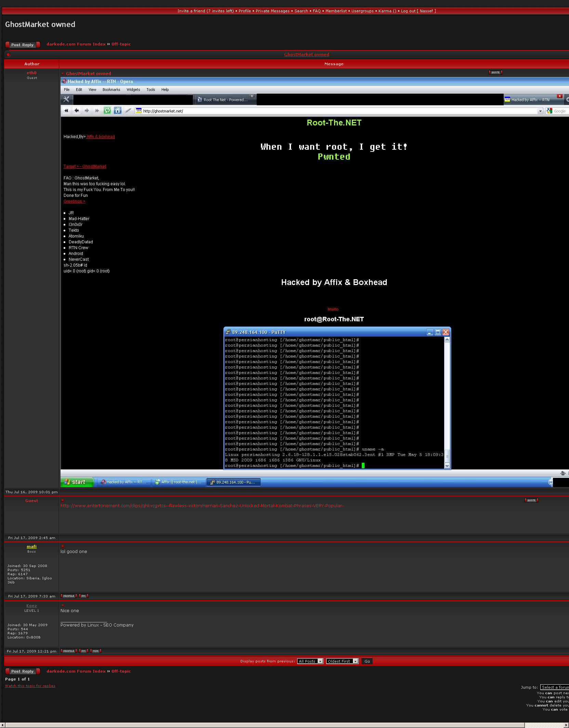This screenshot has width=569, height=728.
Task: Open the All Posts dropdown
Action: point(310,661)
